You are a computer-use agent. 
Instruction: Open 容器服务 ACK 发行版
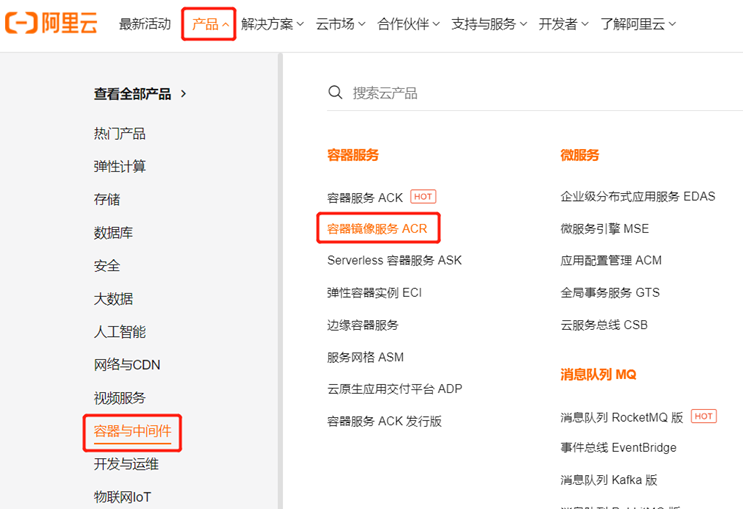tap(384, 421)
